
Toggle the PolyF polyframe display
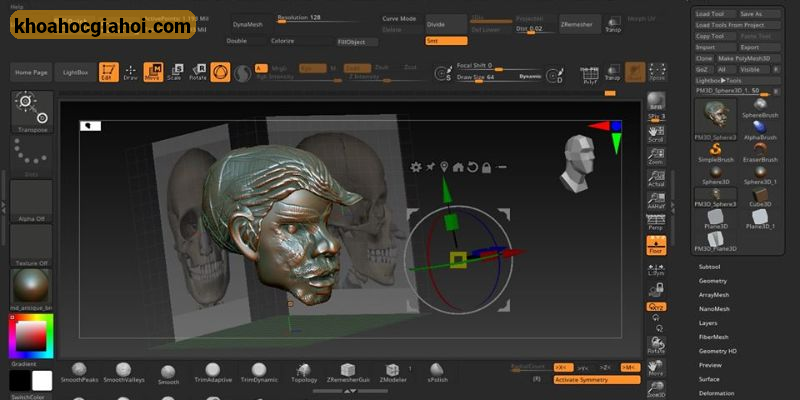tap(590, 74)
